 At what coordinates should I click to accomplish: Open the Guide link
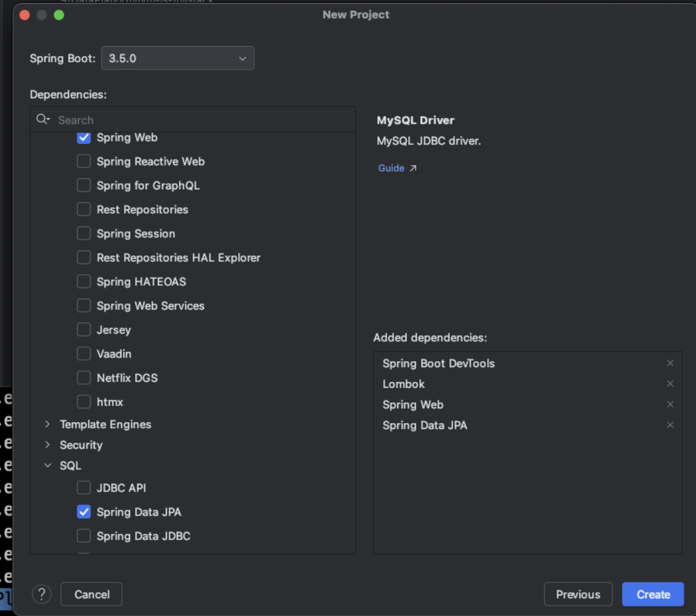pyautogui.click(x=391, y=168)
